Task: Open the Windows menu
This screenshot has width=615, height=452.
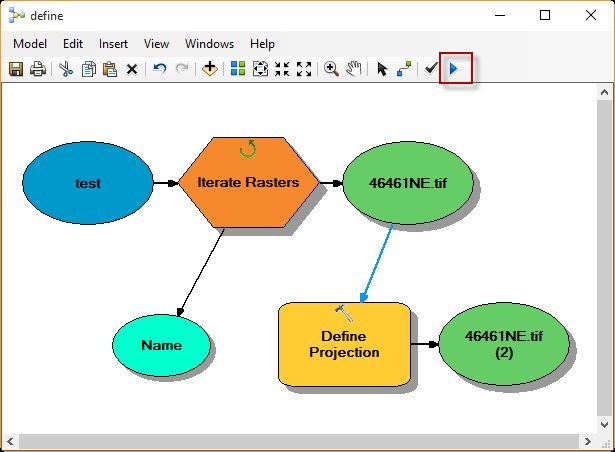Action: point(209,44)
